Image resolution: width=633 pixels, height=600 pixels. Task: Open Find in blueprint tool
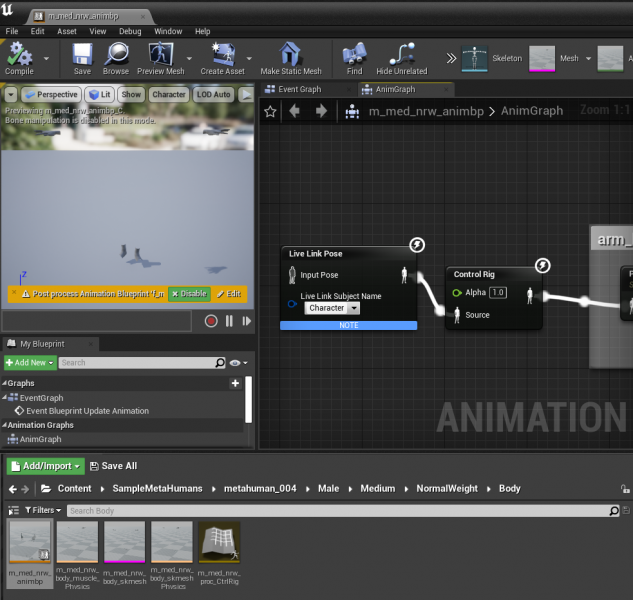pos(354,58)
